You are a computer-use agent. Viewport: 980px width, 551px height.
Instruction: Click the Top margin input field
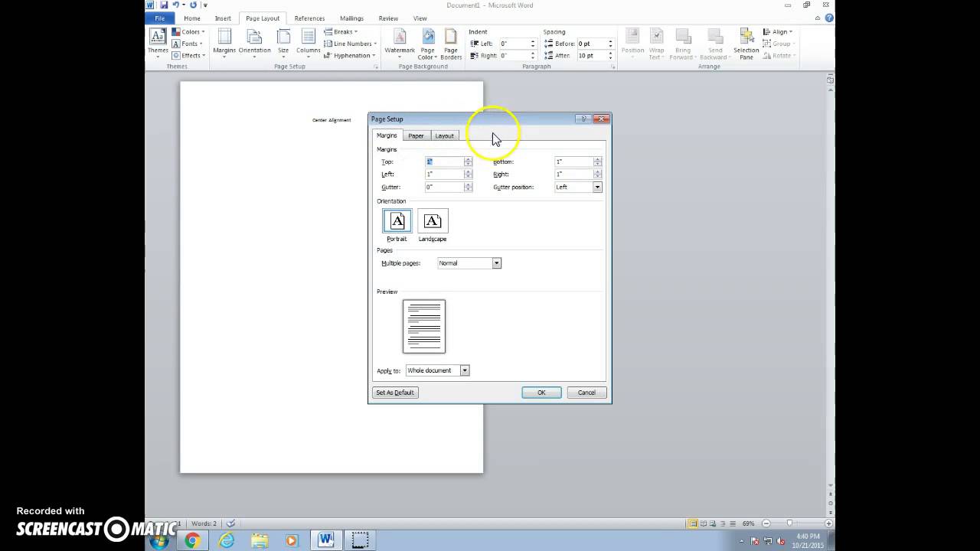point(445,161)
